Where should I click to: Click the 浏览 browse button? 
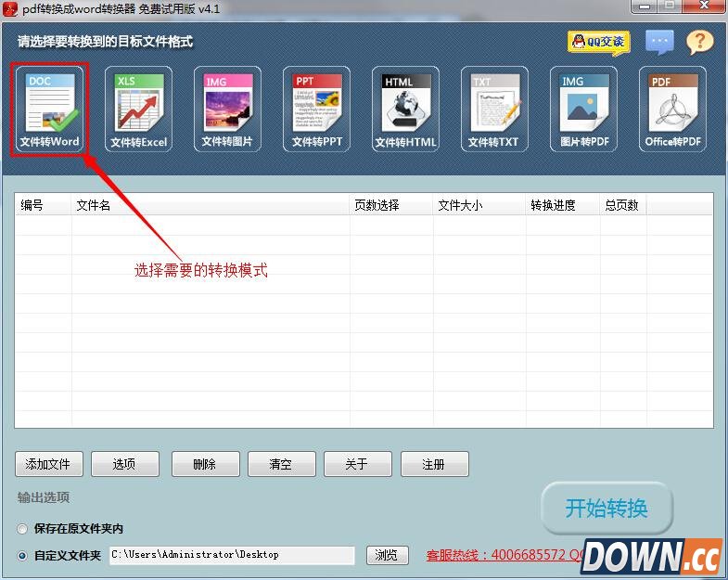coord(388,555)
